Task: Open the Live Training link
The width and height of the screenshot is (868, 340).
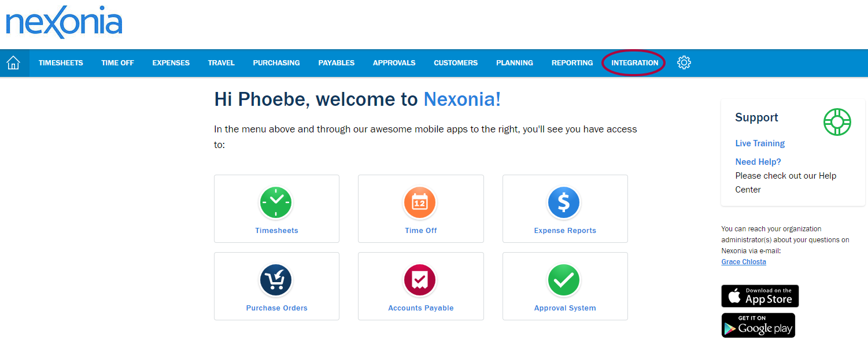Action: (x=760, y=143)
